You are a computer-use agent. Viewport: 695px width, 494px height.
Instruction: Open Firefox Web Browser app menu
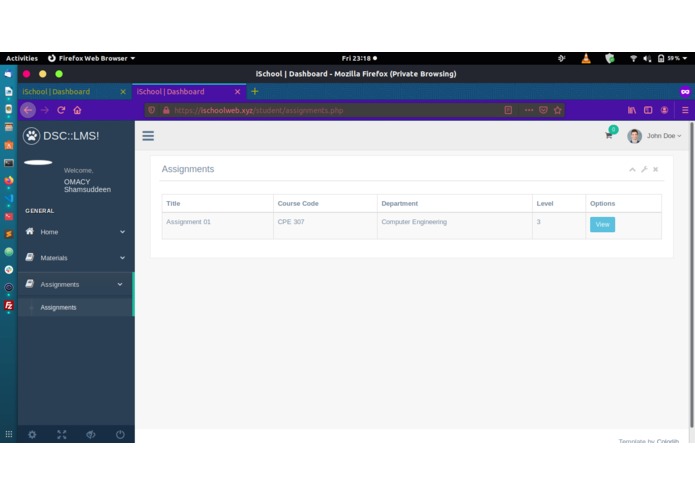pyautogui.click(x=92, y=58)
